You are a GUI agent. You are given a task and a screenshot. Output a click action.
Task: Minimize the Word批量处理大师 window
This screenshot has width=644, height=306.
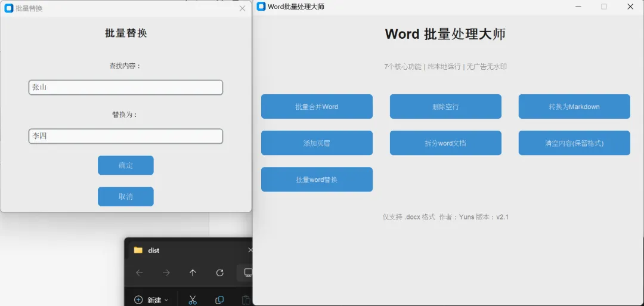pyautogui.click(x=578, y=7)
